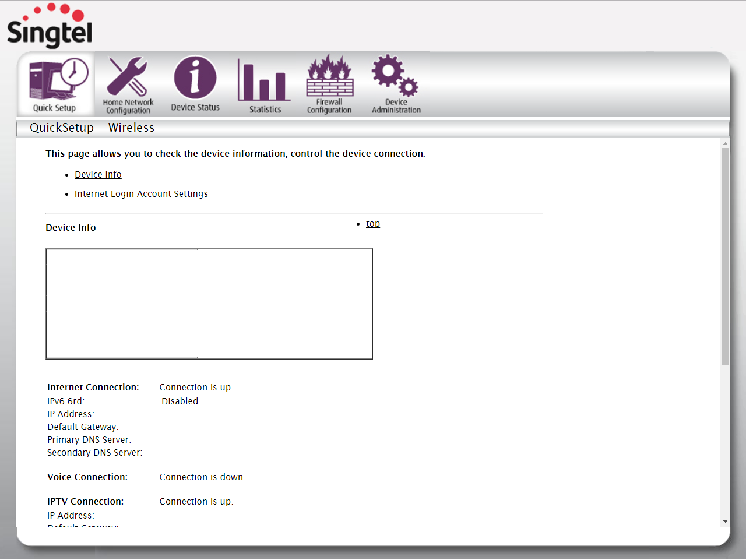
Task: Open Internet Login Account Settings link
Action: [x=141, y=194]
